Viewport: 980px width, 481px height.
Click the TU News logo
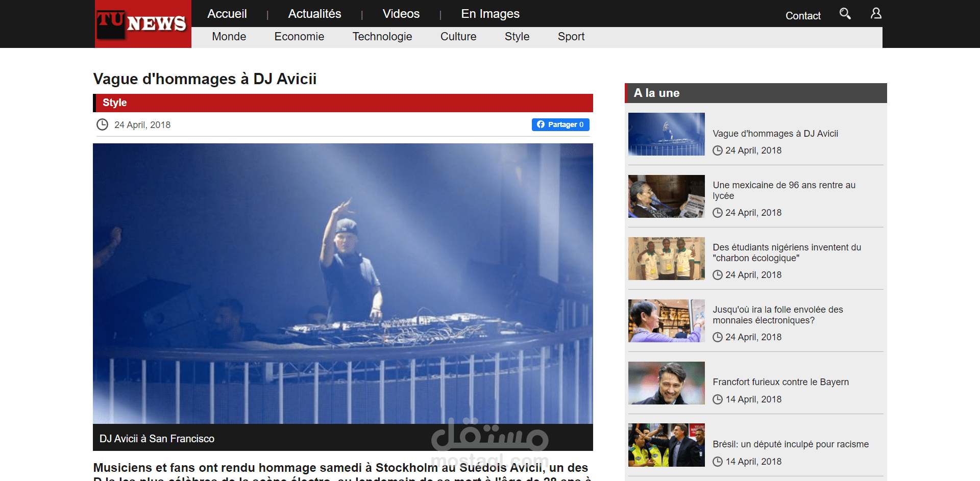[143, 24]
